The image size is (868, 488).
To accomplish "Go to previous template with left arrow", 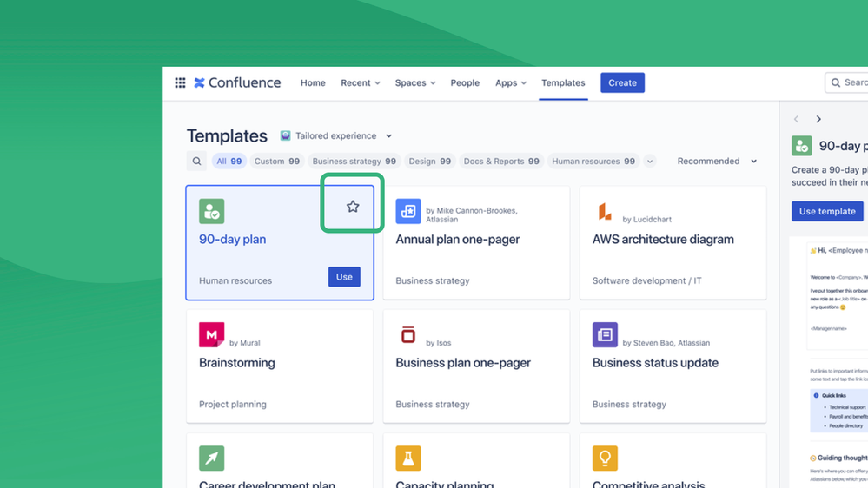I will [x=796, y=119].
